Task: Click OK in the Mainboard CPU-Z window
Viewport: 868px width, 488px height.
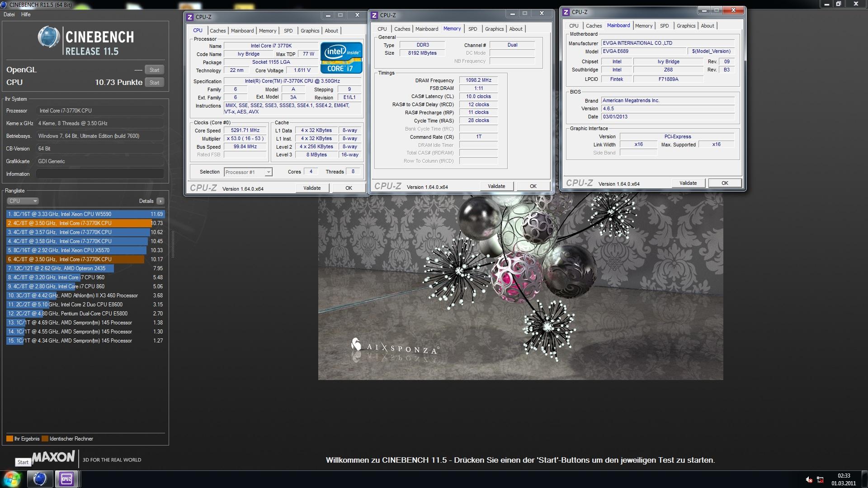Action: click(x=725, y=183)
